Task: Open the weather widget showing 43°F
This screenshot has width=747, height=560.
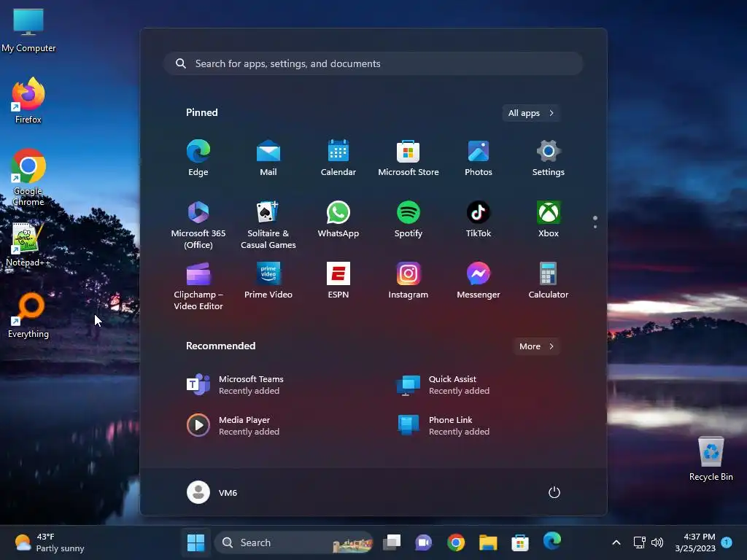Action: tap(49, 542)
